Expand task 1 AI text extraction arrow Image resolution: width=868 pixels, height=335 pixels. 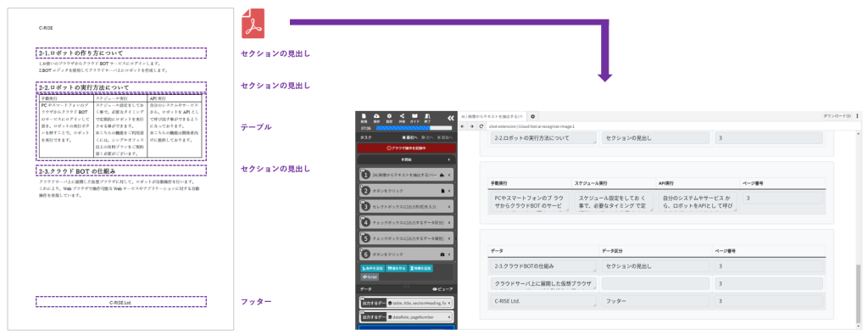coord(449,175)
